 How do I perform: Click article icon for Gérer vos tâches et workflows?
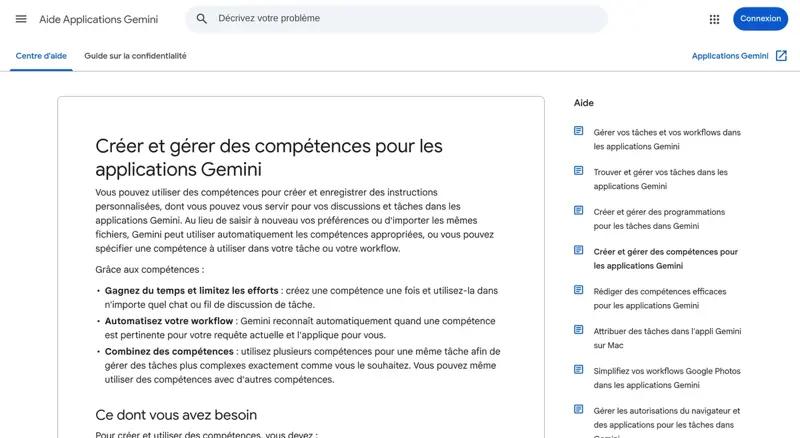click(x=579, y=131)
